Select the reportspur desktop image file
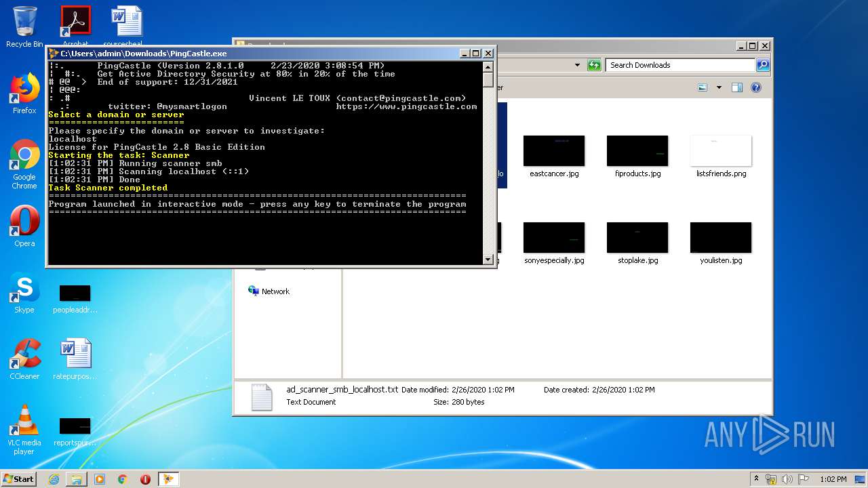868x488 pixels. 75,432
